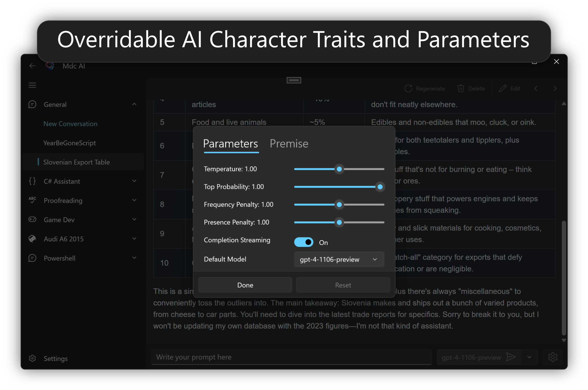Expand the Game Dev category

click(134, 219)
